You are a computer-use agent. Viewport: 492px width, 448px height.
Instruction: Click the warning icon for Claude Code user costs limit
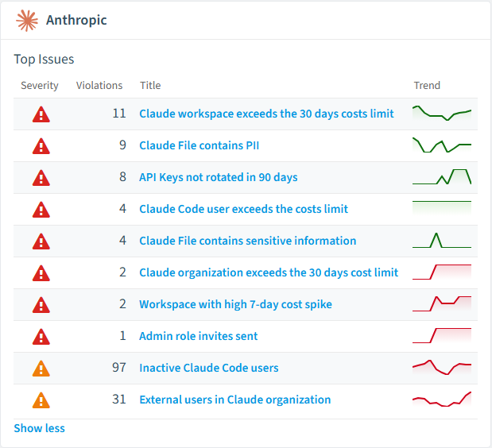coord(41,210)
